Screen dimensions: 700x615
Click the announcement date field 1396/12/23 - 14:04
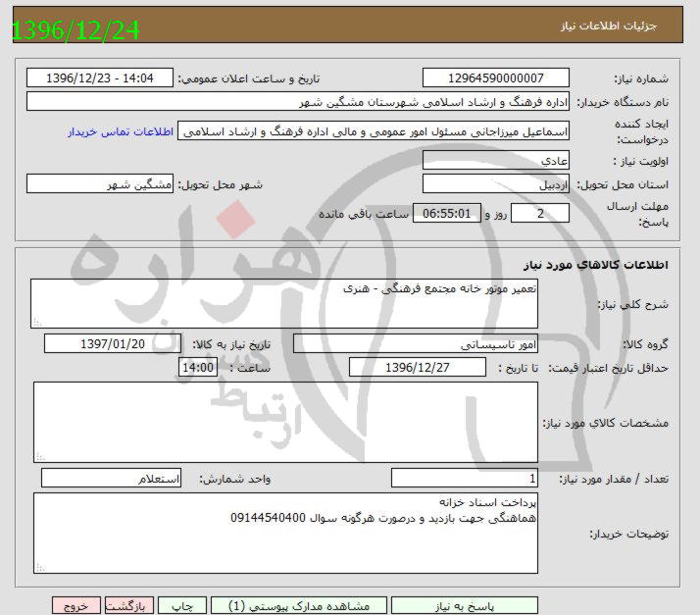coord(100,77)
